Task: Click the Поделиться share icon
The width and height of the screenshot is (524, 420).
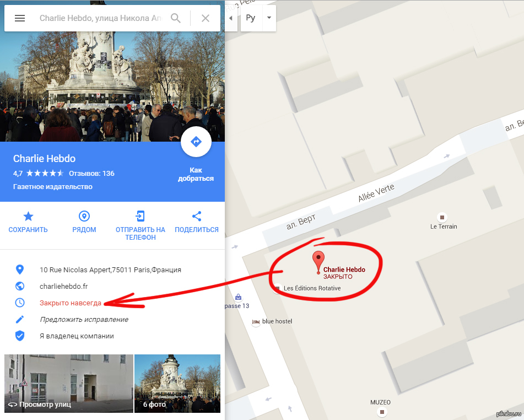Action: 197,217
